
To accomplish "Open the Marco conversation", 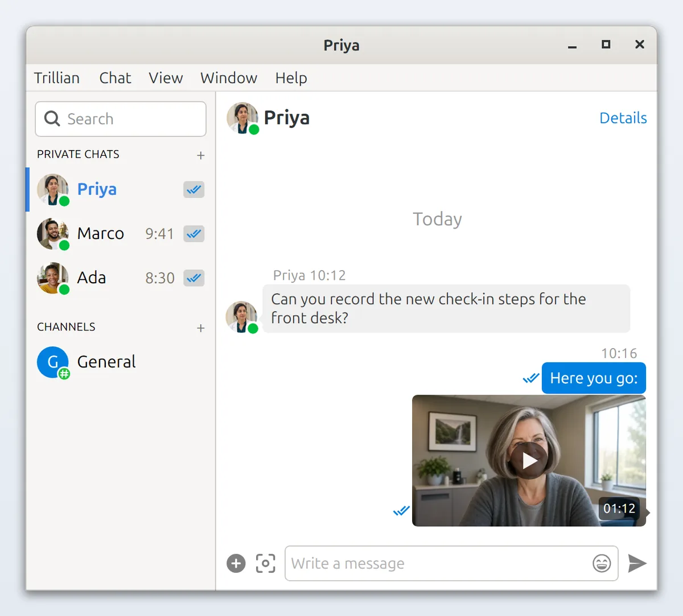I will [121, 234].
